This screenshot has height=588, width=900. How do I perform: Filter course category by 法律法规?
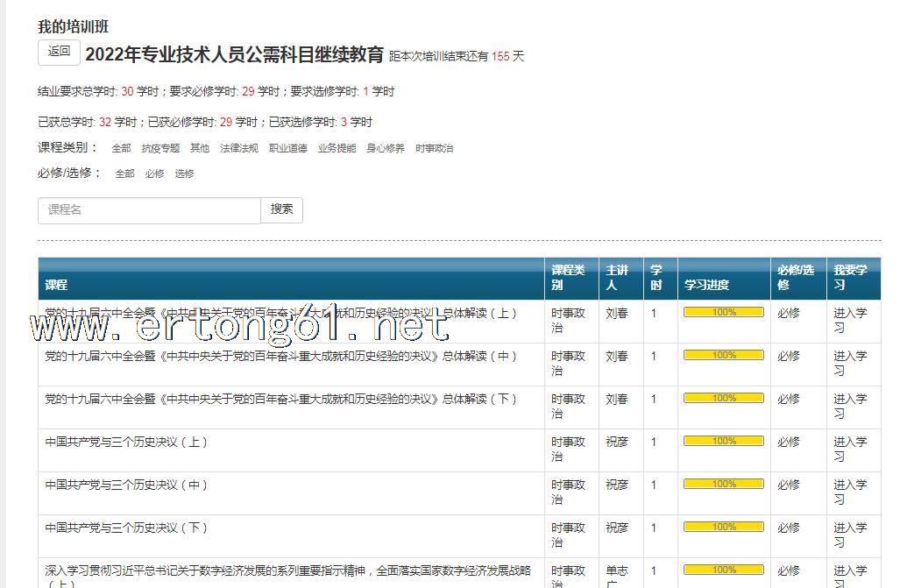point(238,149)
